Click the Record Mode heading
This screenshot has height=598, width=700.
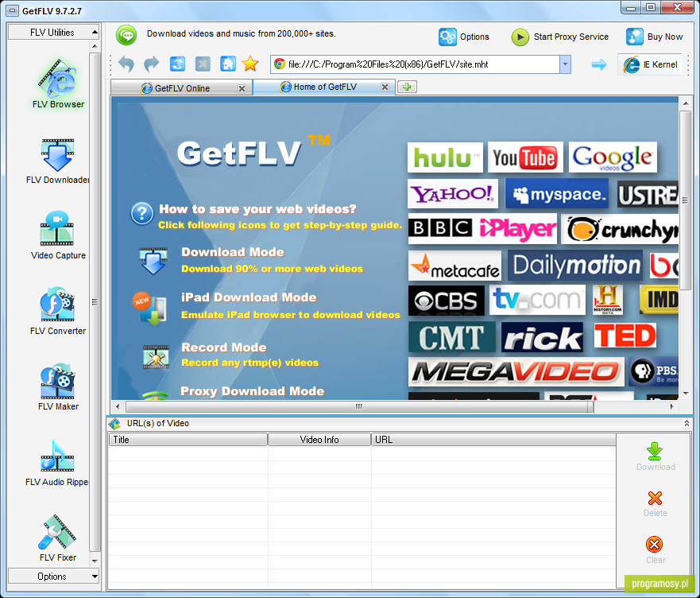(x=223, y=348)
